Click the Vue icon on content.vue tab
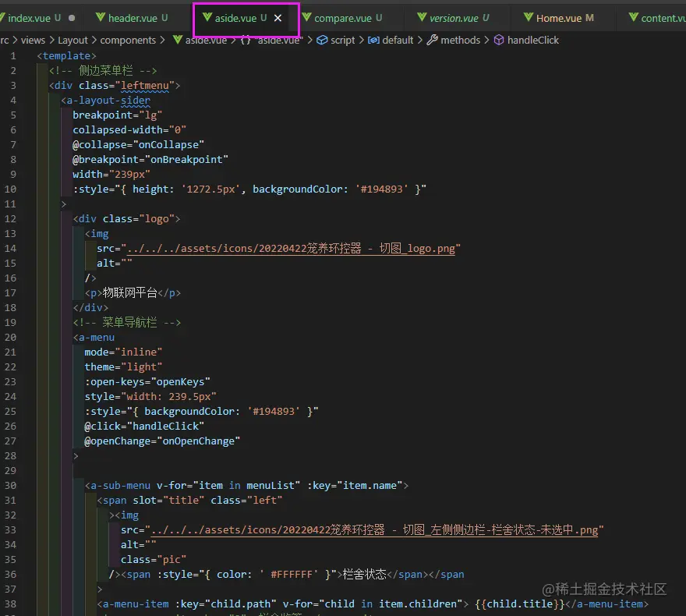The width and height of the screenshot is (686, 616). point(634,17)
